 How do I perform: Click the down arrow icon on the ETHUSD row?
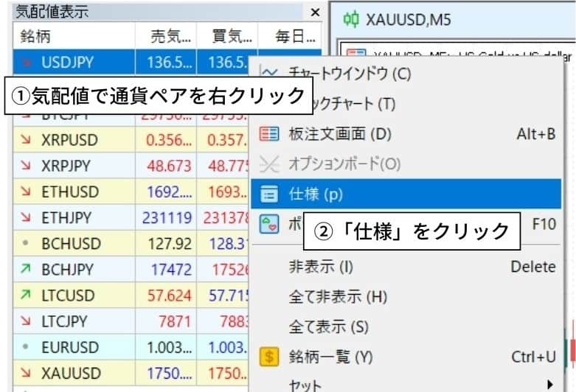(26, 191)
